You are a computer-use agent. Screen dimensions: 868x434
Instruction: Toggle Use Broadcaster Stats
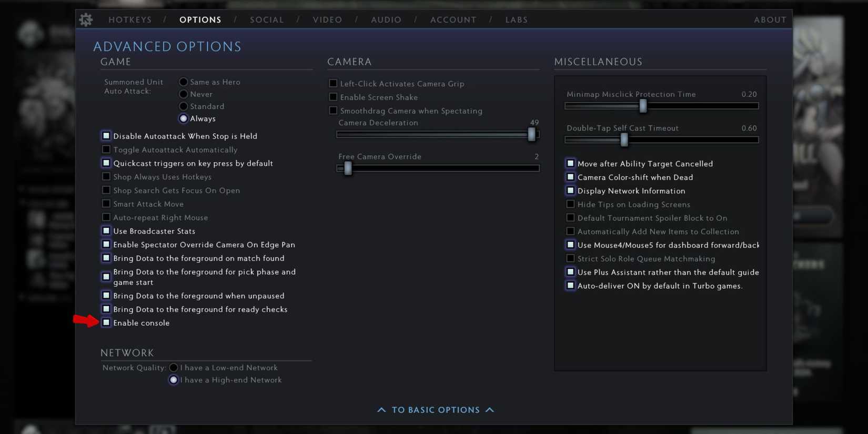click(x=106, y=231)
